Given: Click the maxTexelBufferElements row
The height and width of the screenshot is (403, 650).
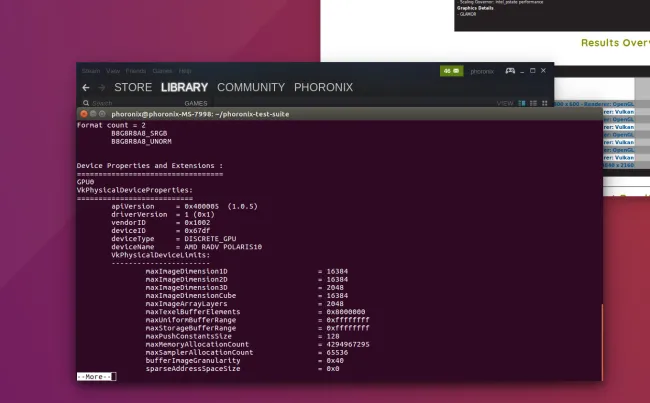Looking at the screenshot, I should point(255,311).
